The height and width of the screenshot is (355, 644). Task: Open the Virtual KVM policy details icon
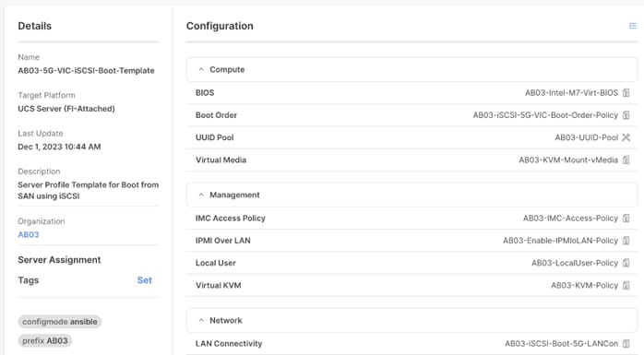[x=626, y=285]
